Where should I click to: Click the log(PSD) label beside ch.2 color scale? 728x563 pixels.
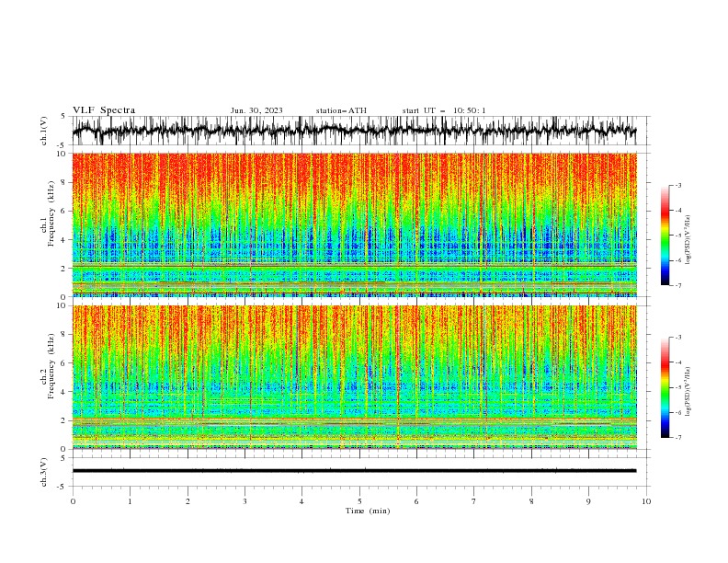(x=688, y=392)
